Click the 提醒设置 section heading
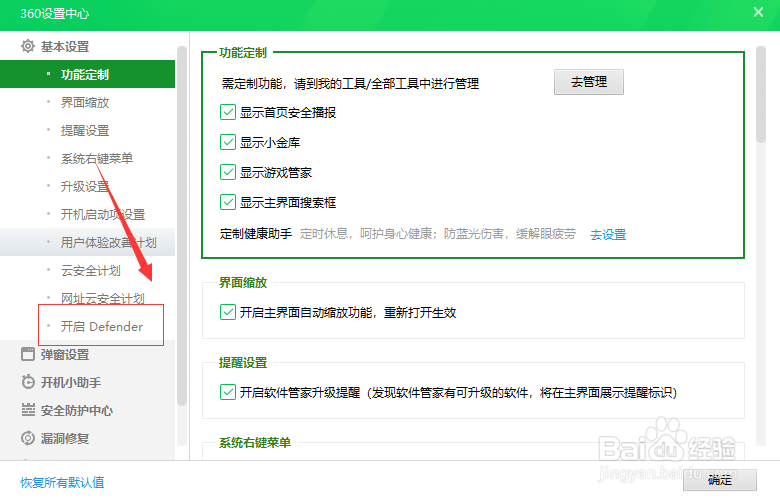 tap(243, 362)
